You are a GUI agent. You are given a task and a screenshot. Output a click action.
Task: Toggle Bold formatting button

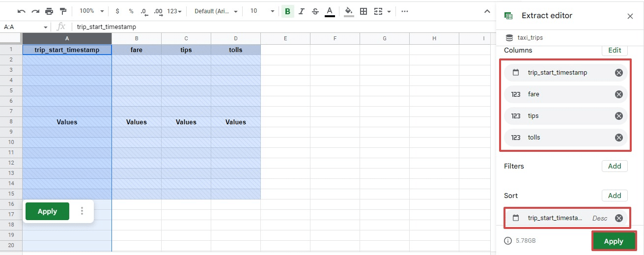click(287, 11)
